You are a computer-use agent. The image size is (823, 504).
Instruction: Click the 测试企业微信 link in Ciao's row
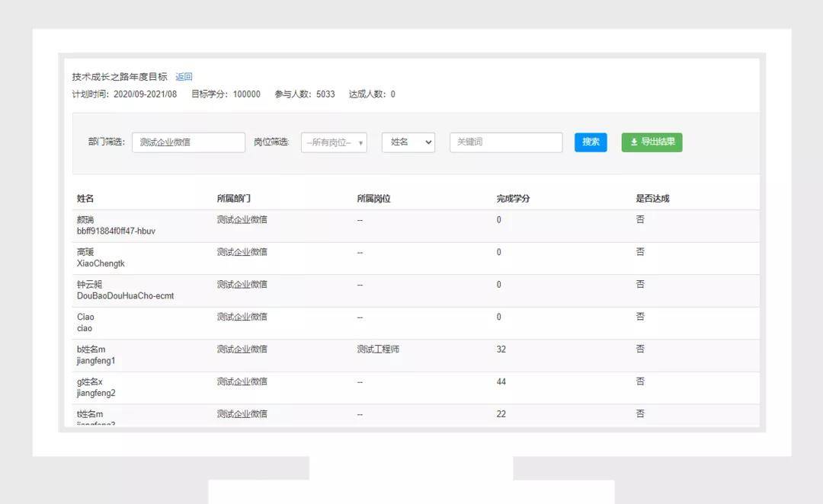242,317
